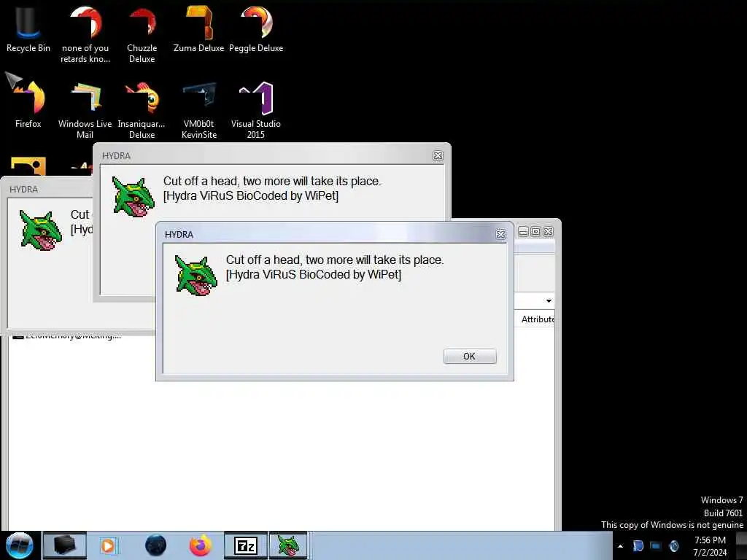Click the round tray icon beside the clock
Image resolution: width=747 pixels, height=560 pixels.
pyautogui.click(x=673, y=546)
